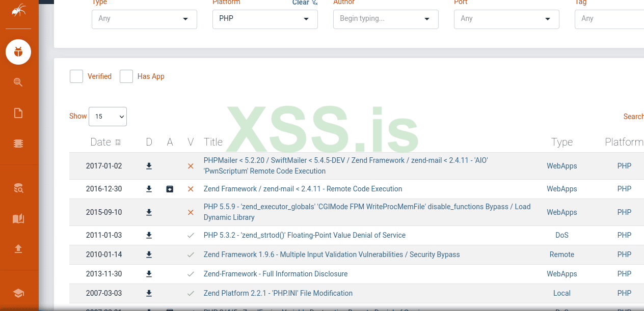644x311 pixels.
Task: Click unverified X mark on 2016-12-30 row
Action: point(191,189)
